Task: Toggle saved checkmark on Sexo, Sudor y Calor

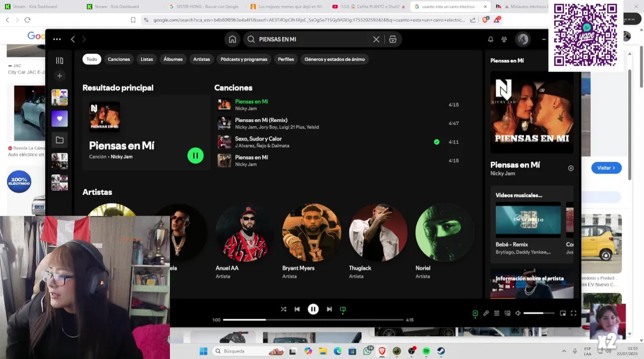Action: point(436,142)
